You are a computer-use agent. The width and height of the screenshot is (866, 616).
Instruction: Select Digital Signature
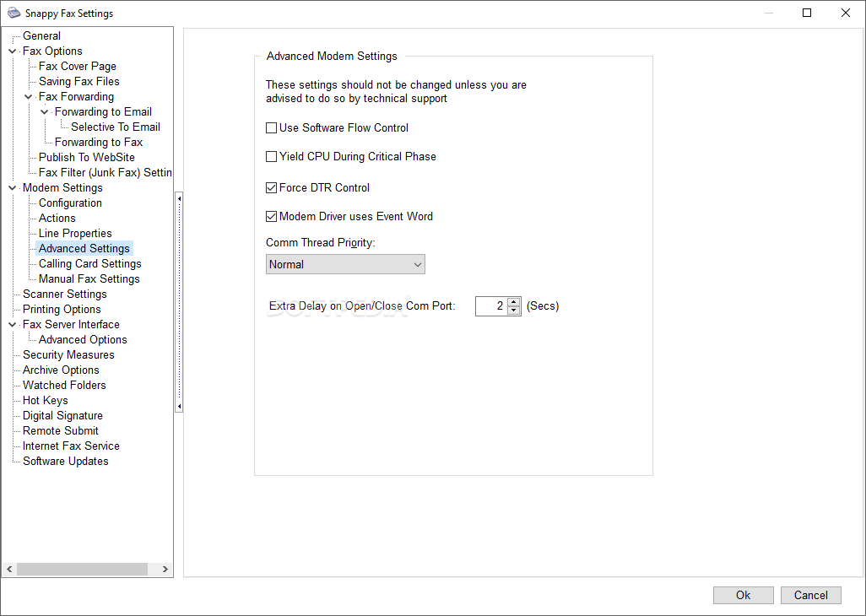[62, 416]
